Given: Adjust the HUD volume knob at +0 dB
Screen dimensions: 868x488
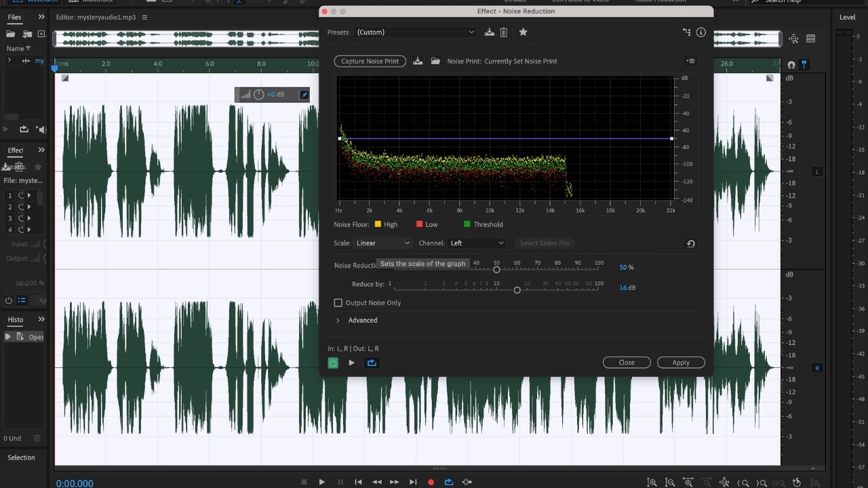Looking at the screenshot, I should point(258,95).
